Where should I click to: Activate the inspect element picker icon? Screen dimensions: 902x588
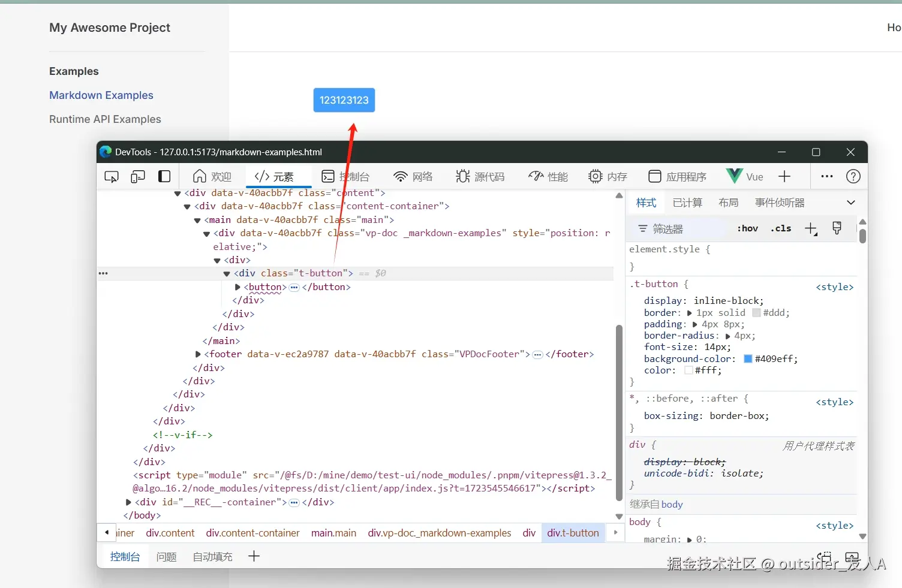pos(112,177)
